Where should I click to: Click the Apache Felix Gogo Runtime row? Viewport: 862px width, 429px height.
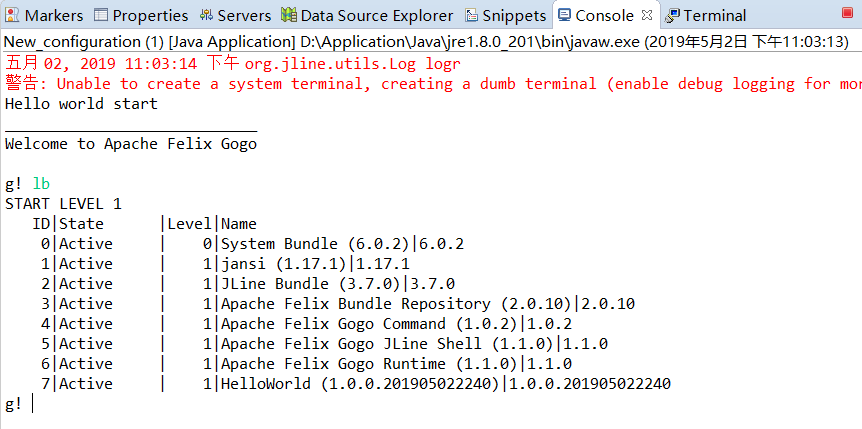306,364
